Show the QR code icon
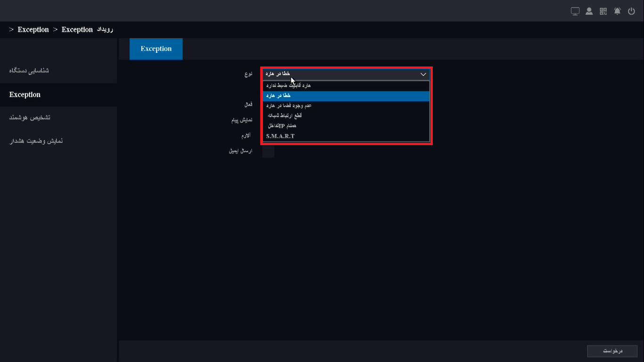The image size is (644, 362). tap(603, 11)
